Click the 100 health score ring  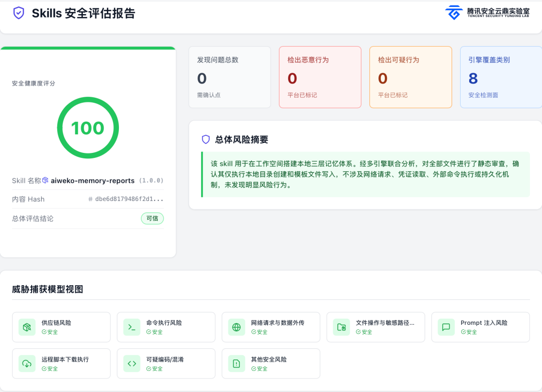88,128
